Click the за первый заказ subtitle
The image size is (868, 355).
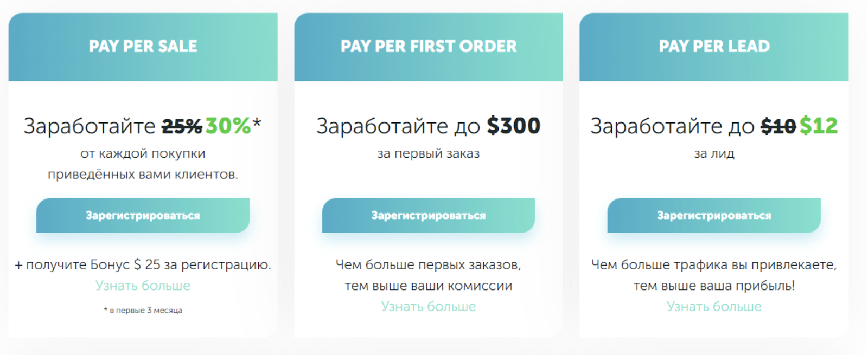(429, 153)
